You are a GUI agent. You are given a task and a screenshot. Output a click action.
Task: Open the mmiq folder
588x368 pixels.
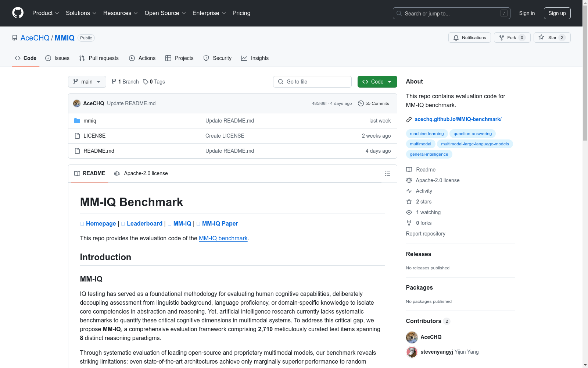coord(90,121)
